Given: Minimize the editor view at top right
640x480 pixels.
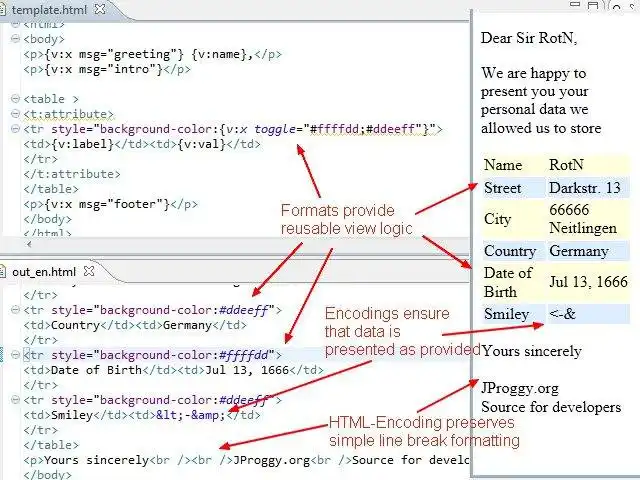Looking at the screenshot, I should [x=575, y=4].
